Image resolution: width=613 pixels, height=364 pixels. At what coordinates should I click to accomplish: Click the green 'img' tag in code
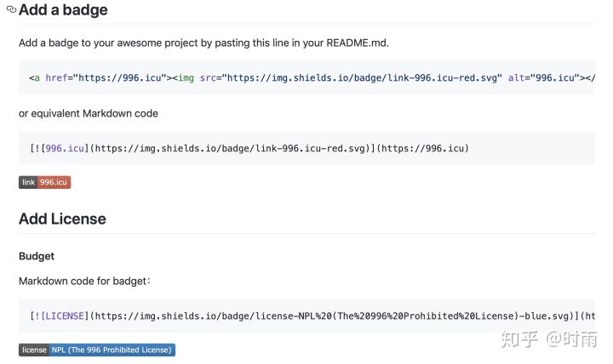(x=186, y=77)
